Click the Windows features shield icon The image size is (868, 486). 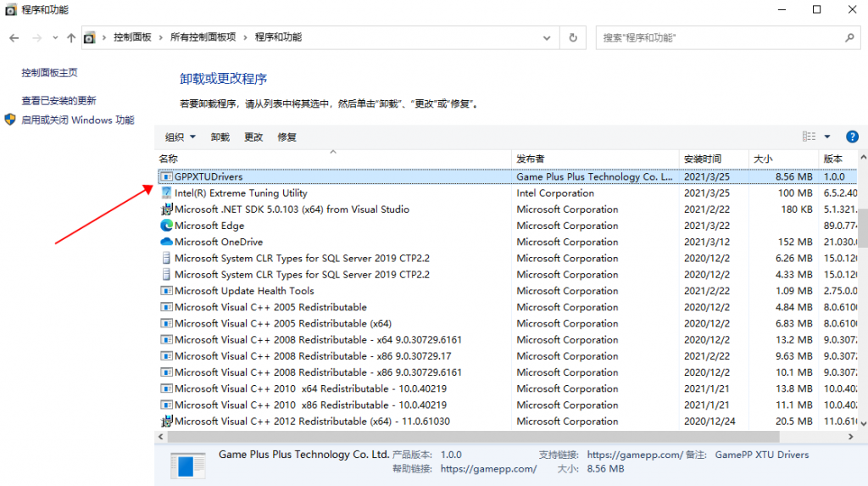click(10, 120)
